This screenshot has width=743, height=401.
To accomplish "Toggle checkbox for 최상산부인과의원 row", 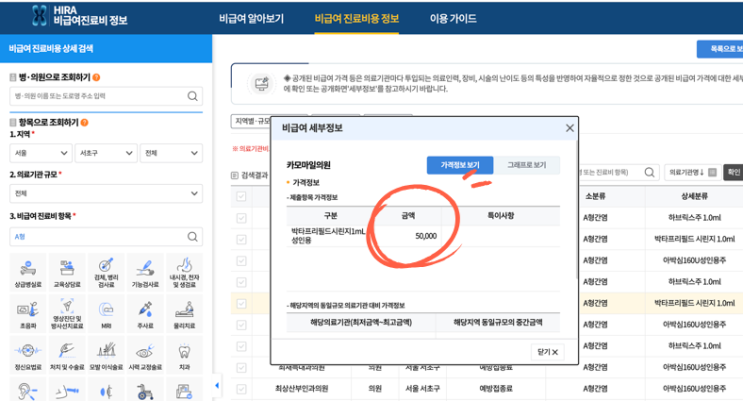I will [241, 389].
